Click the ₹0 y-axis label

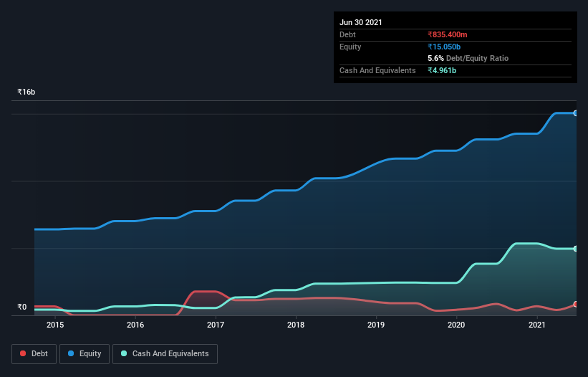tap(22, 307)
